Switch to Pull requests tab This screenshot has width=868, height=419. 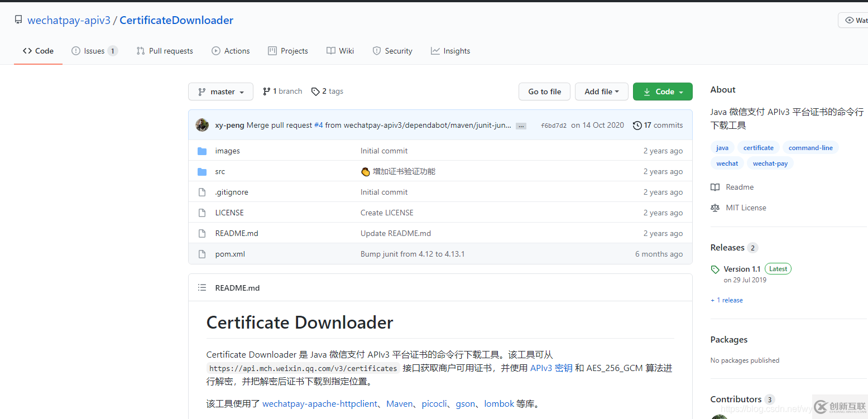tap(165, 51)
